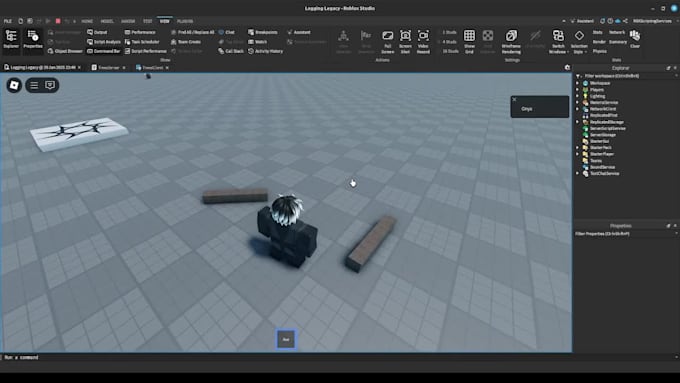Open Script Analysis
This screenshot has height=383, width=680.
point(104,42)
